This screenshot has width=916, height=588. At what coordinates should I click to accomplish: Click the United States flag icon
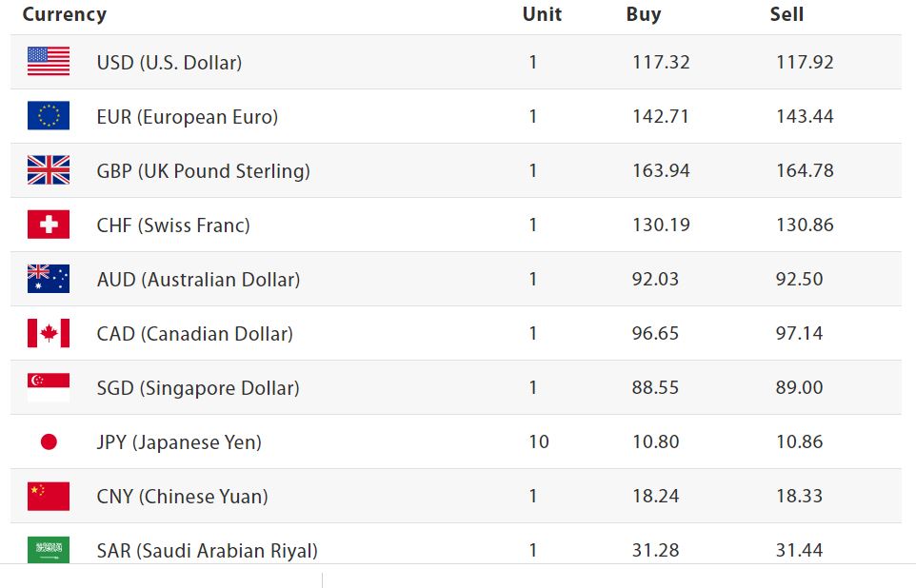tap(49, 62)
